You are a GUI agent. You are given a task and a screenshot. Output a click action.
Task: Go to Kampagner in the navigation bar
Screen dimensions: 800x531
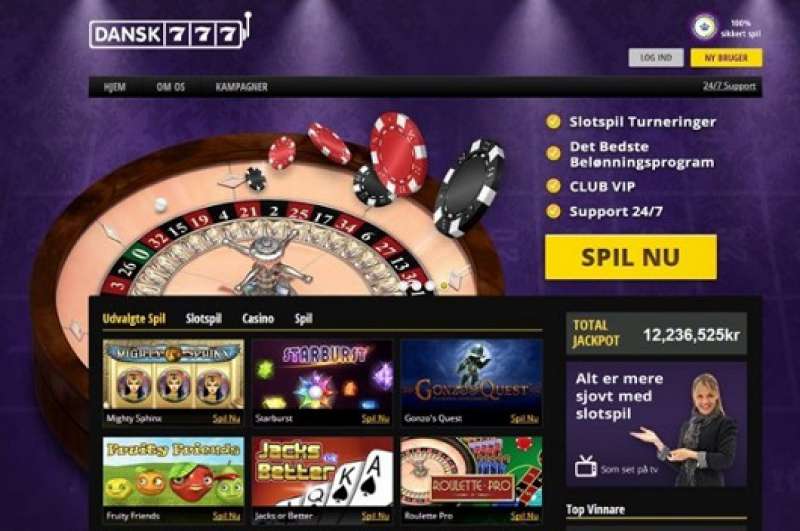241,87
